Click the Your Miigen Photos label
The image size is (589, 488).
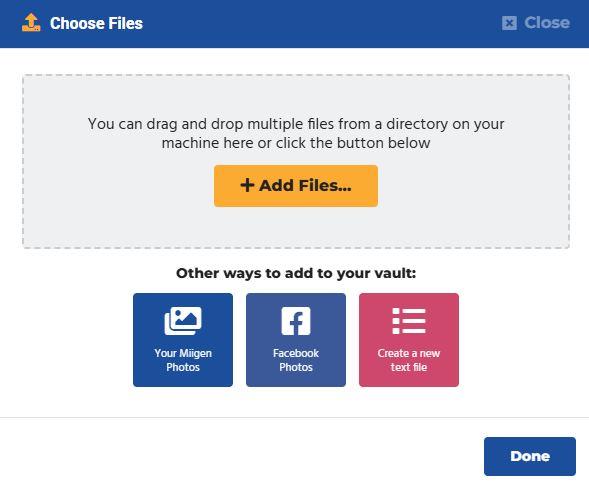(183, 360)
